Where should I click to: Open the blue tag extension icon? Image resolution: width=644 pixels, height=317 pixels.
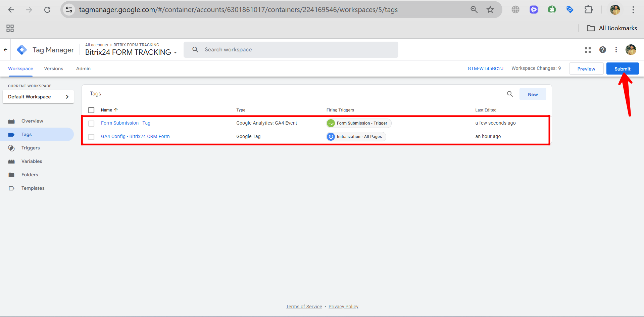click(x=570, y=10)
